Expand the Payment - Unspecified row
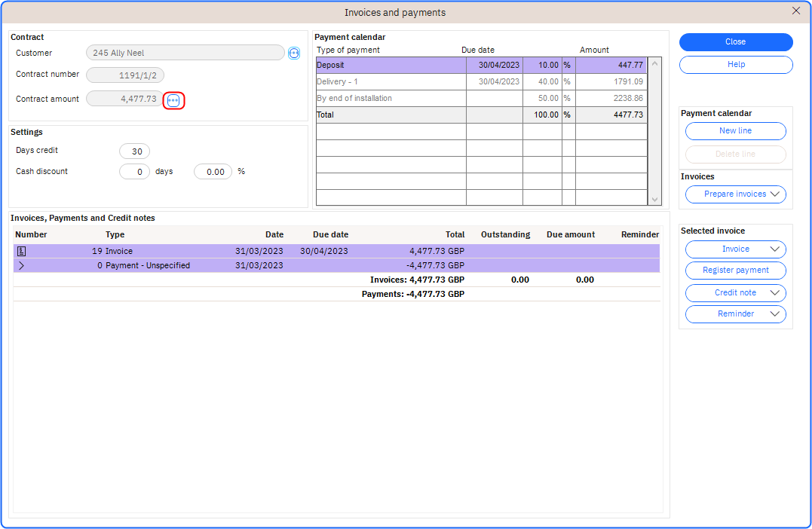The width and height of the screenshot is (812, 529). pyautogui.click(x=22, y=265)
